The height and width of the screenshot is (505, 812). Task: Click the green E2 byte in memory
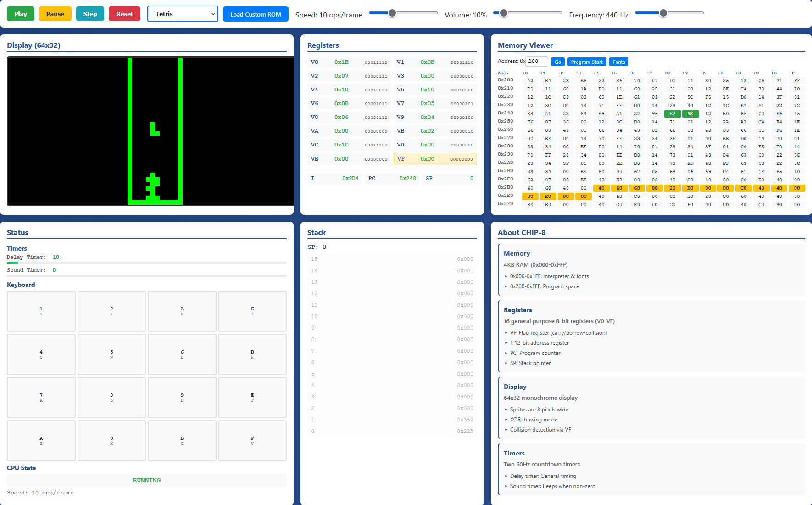click(x=672, y=113)
